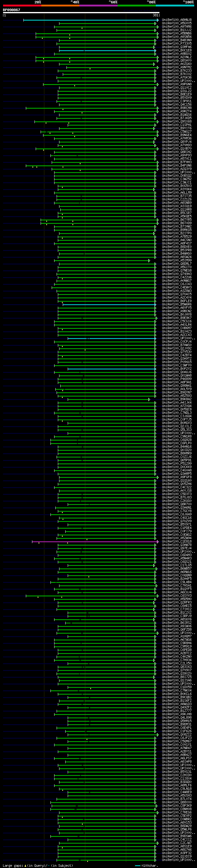Select hit UniRef100_C3WJI1
Screen dimensions: 197x868
click(177, 182)
